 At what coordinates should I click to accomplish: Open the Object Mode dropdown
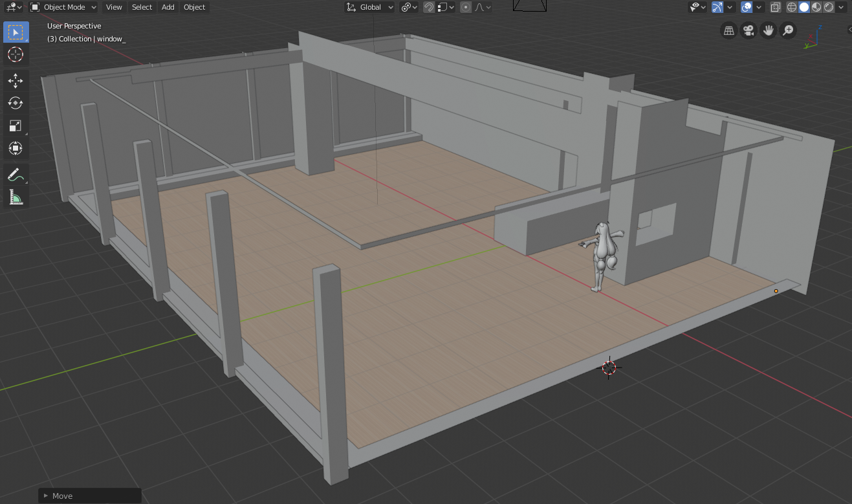point(63,7)
